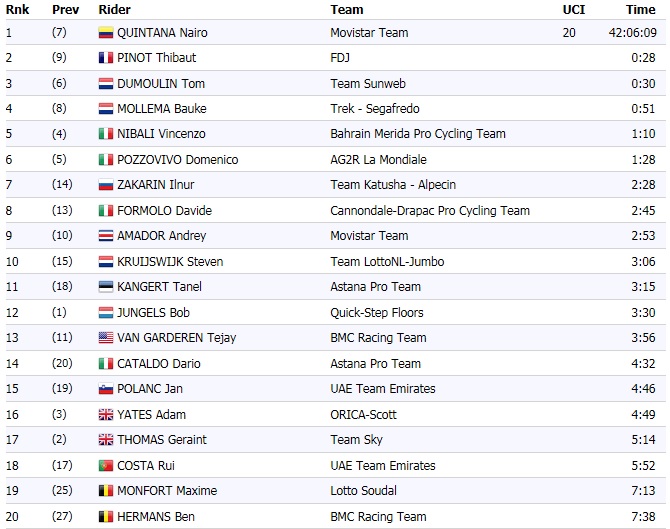Viewport: 670px width, 529px height.
Task: Click the Russian flag next to Zakarin
Action: (x=105, y=185)
